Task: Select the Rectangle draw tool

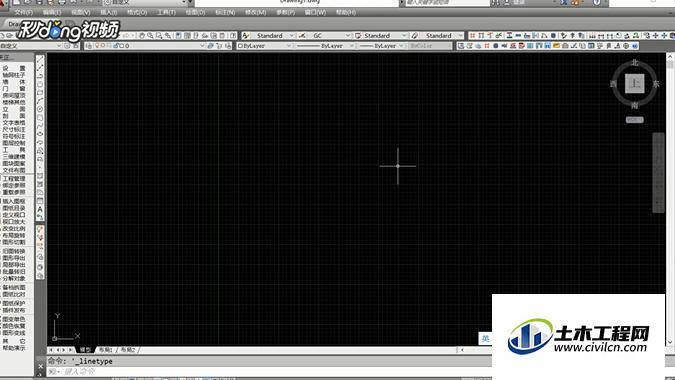Action: (40, 93)
